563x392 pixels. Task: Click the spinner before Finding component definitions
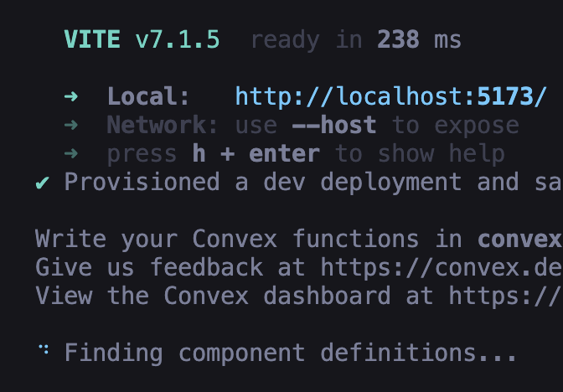(x=44, y=349)
